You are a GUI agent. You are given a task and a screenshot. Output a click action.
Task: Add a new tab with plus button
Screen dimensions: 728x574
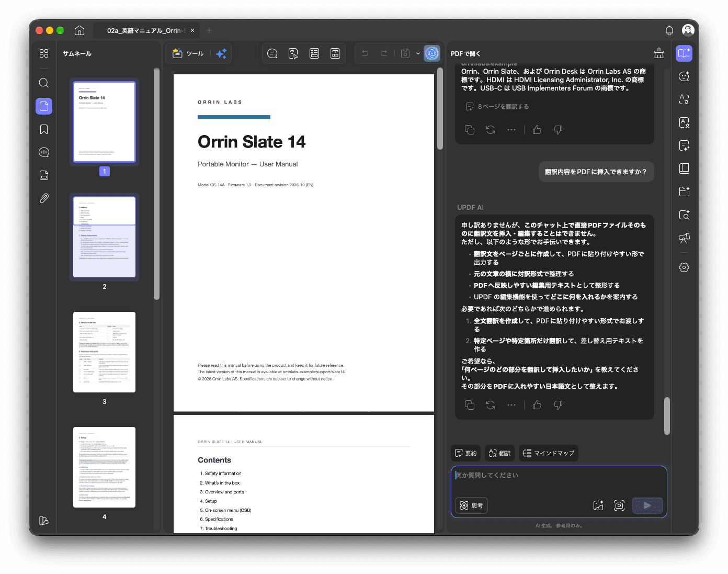point(209,30)
